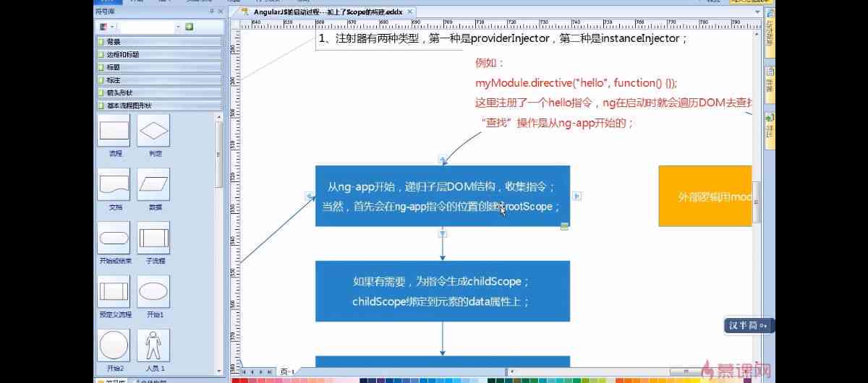868x383 pixels.
Task: Select the 数据 data parallelogram shape
Action: click(x=153, y=184)
